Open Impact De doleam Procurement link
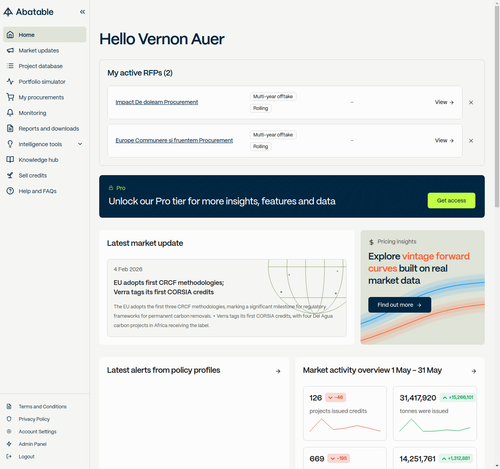 [x=157, y=102]
